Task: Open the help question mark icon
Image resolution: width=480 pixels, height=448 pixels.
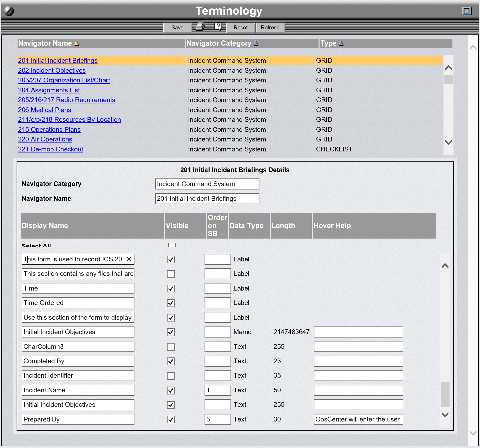Action: tap(218, 27)
